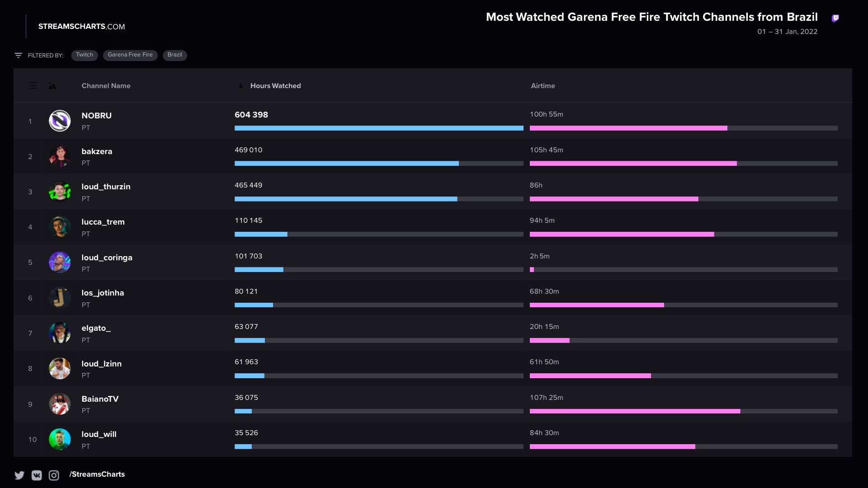Viewport: 868px width, 488px height.
Task: Drag the NOBRU hours watched progress bar
Action: tap(379, 127)
